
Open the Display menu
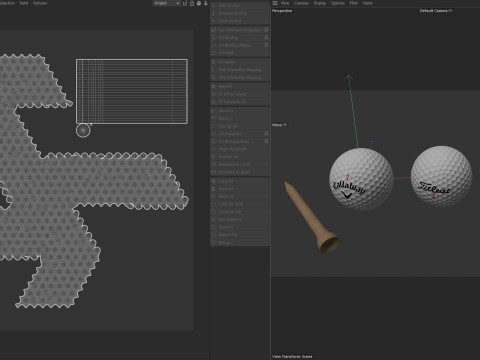(x=320, y=3)
